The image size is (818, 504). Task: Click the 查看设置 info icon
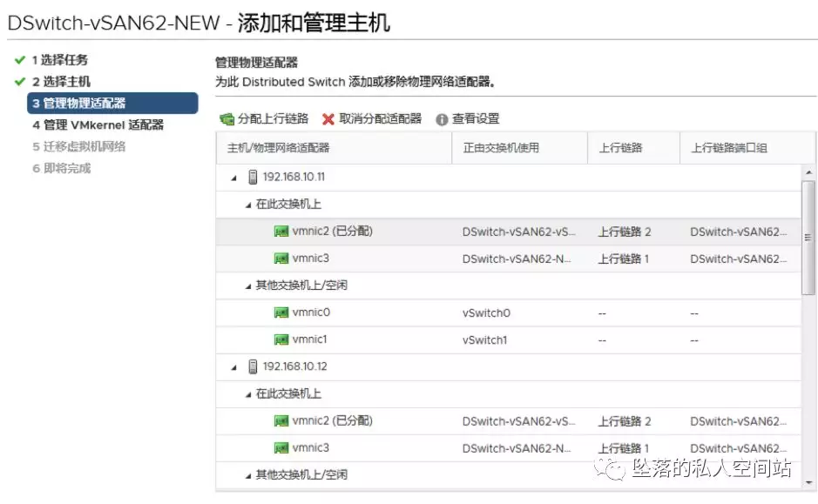[442, 120]
